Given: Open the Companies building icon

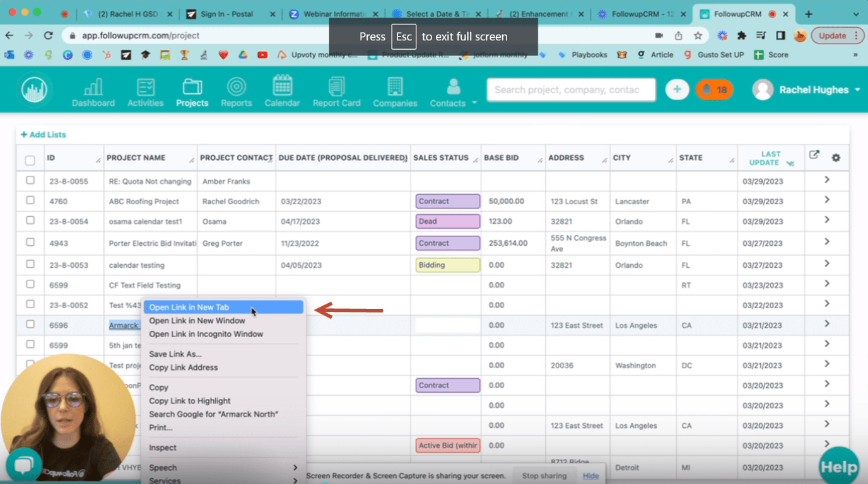Looking at the screenshot, I should (x=395, y=87).
